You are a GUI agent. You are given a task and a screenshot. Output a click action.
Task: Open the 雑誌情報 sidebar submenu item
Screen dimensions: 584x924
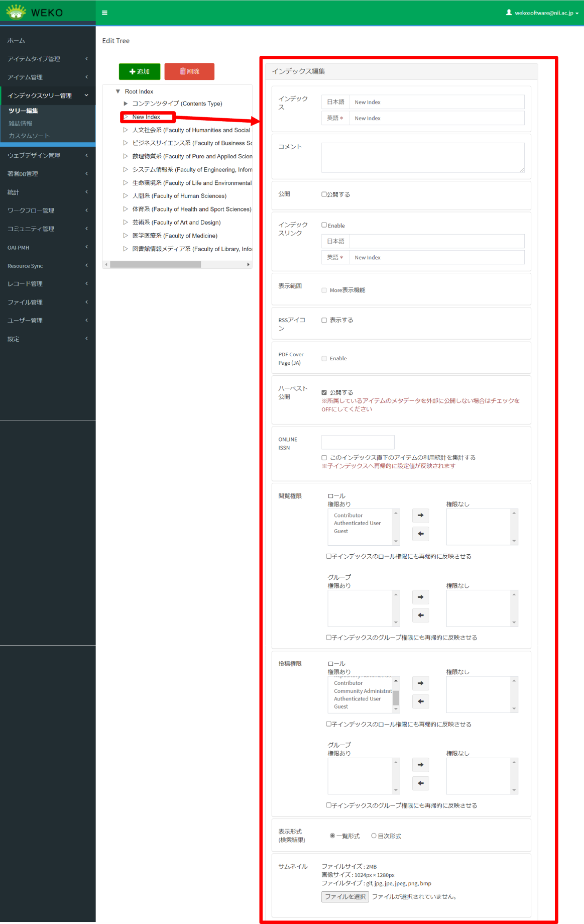click(21, 124)
